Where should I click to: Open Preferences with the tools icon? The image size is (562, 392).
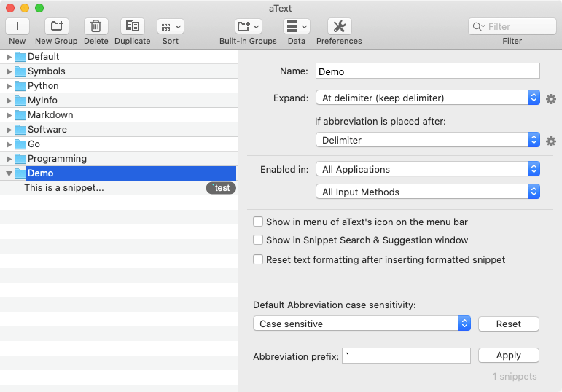339,26
